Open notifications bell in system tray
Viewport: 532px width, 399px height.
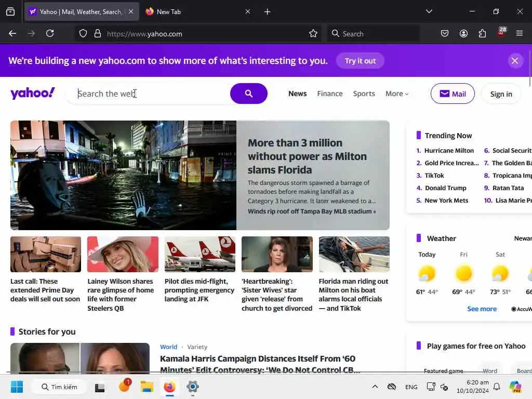click(497, 387)
